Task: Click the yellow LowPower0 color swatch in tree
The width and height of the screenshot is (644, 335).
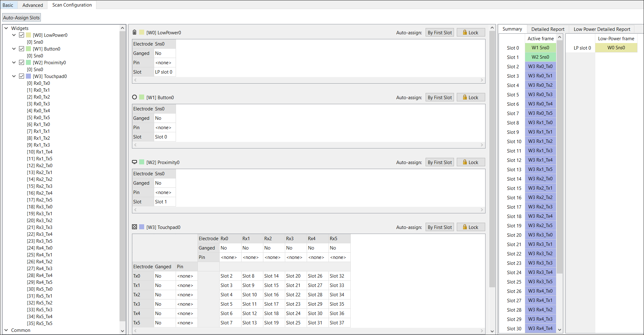Action: [28, 35]
